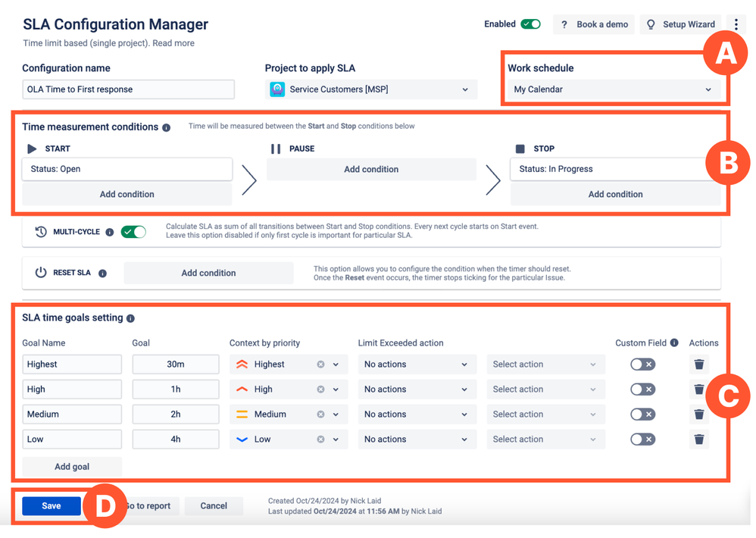
Task: Click the Medium goal name field
Action: pos(72,414)
